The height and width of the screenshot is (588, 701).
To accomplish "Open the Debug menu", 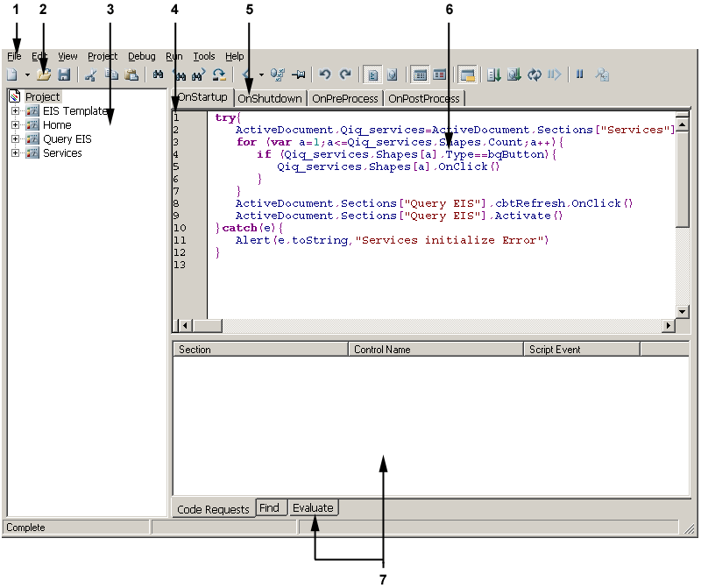I will [141, 55].
